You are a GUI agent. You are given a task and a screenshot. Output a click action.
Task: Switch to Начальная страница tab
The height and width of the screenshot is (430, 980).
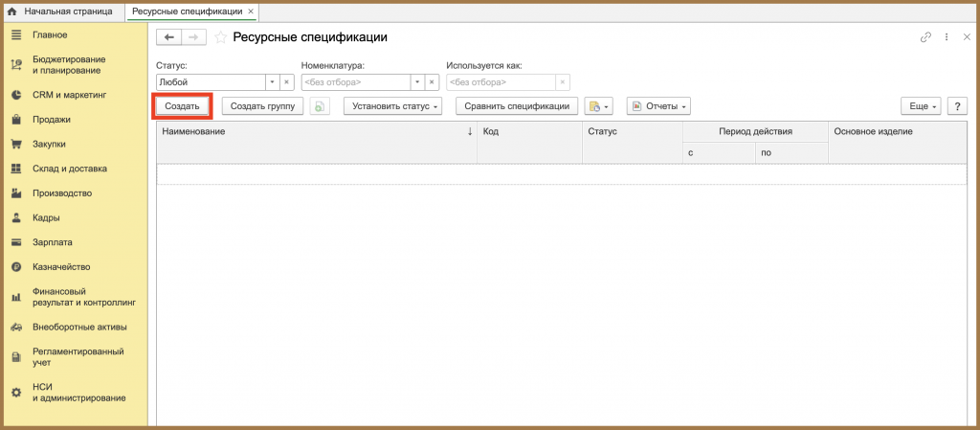[x=62, y=11]
